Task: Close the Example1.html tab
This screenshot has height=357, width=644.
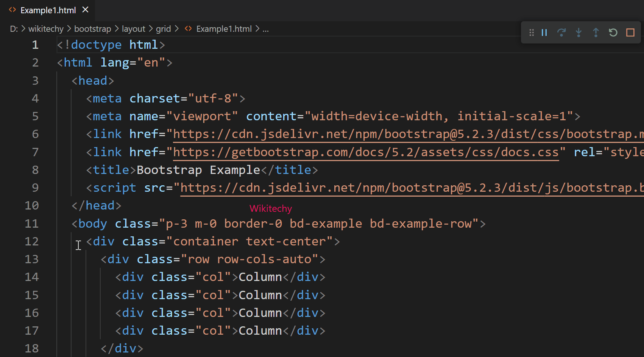Action: point(86,10)
